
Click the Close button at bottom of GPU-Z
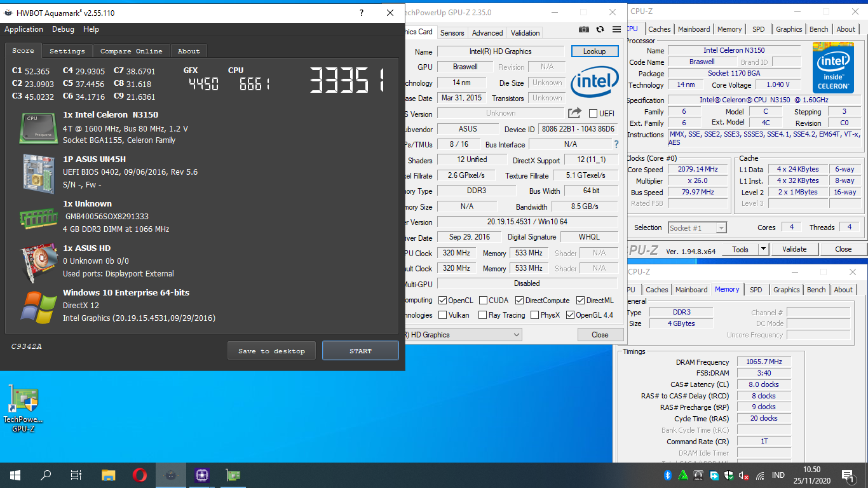[x=600, y=335]
